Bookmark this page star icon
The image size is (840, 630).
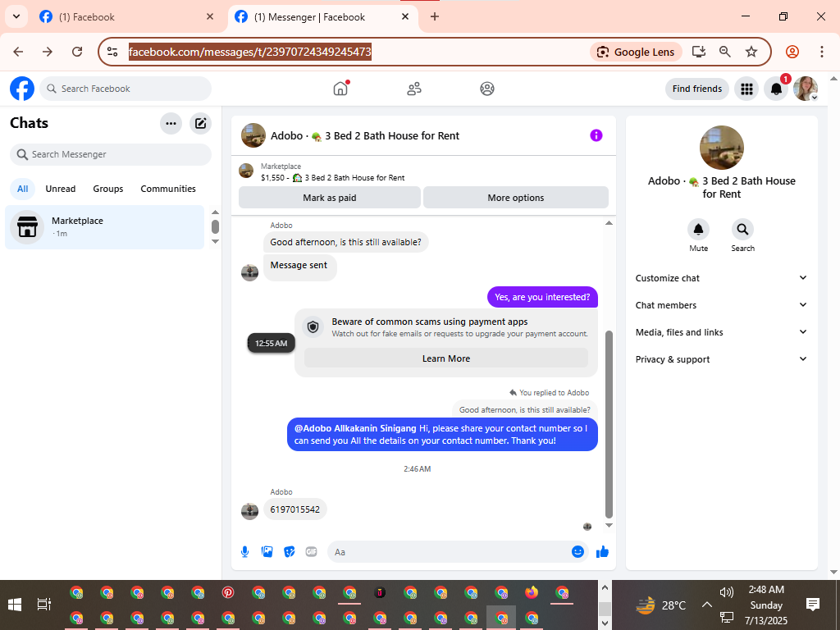click(x=751, y=52)
